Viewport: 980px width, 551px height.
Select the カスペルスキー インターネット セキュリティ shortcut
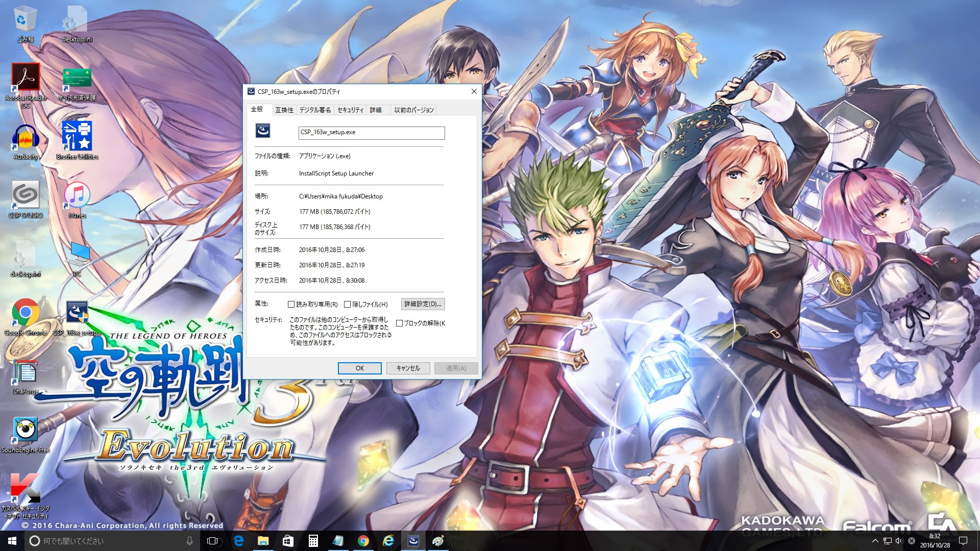[x=26, y=496]
